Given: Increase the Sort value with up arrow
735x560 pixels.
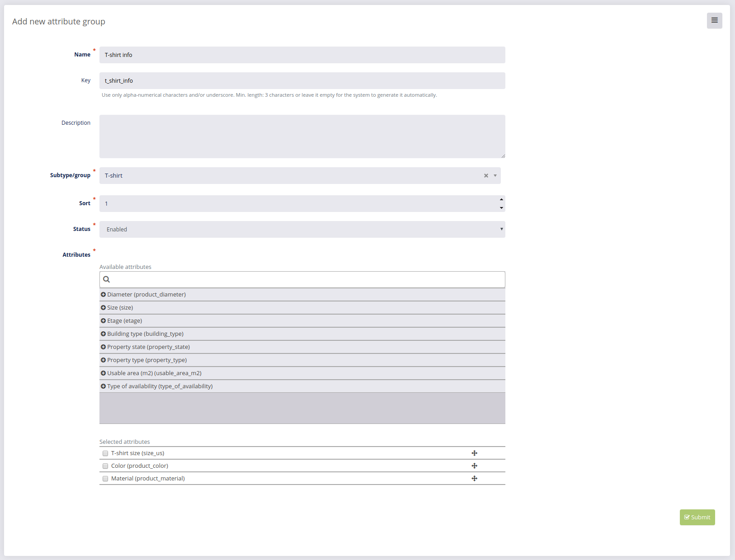Looking at the screenshot, I should [x=501, y=199].
